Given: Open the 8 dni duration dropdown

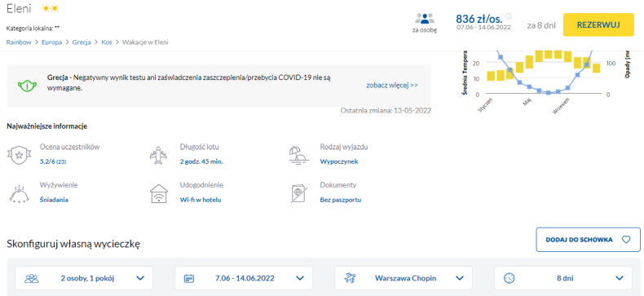Looking at the screenshot, I should (x=563, y=278).
